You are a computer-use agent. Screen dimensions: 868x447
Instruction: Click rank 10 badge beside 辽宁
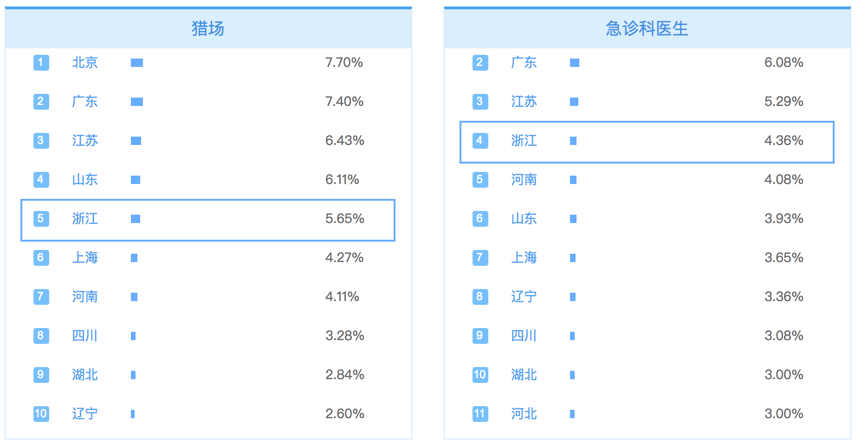pos(41,414)
